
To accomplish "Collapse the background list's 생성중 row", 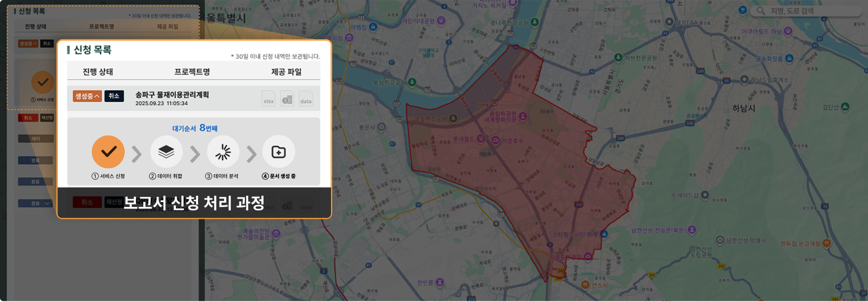I will 28,44.
